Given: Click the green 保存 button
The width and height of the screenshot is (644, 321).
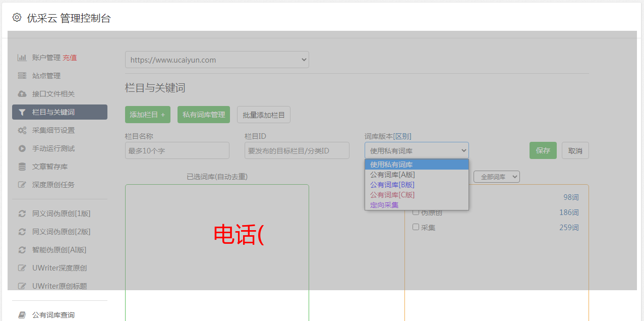Looking at the screenshot, I should [543, 150].
